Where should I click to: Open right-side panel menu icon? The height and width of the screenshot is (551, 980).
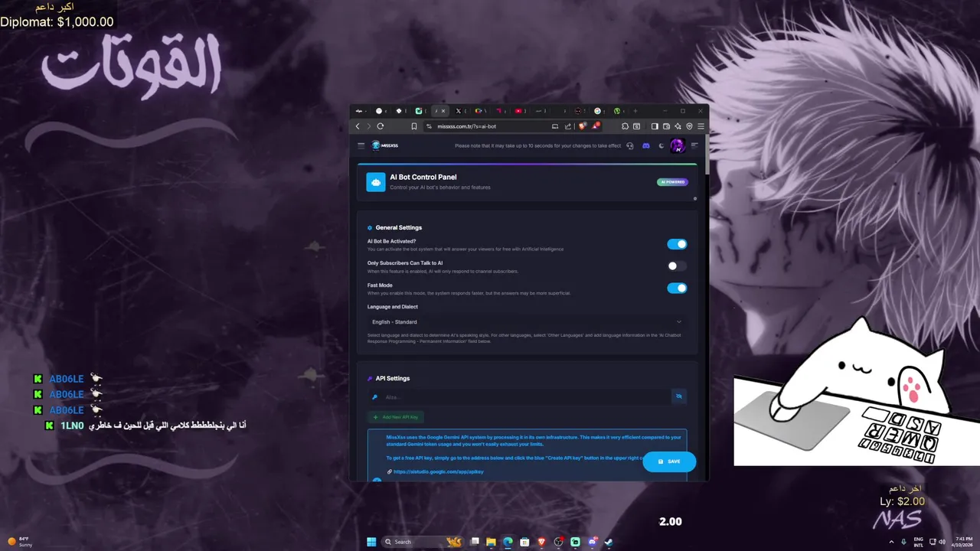click(x=694, y=145)
